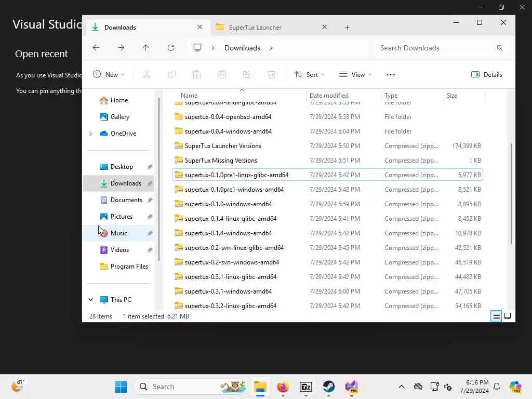Click the Rename icon in toolbar
The width and height of the screenshot is (532, 399).
tap(221, 75)
